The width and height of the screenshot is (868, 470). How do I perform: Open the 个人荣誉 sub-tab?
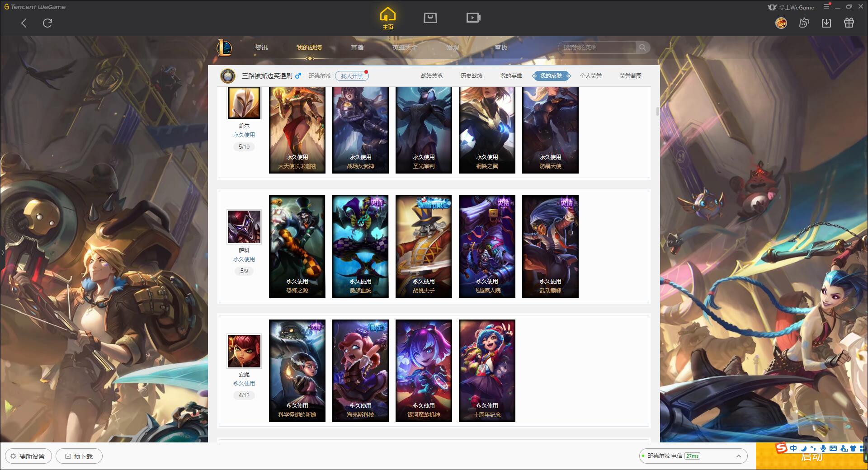(x=591, y=76)
